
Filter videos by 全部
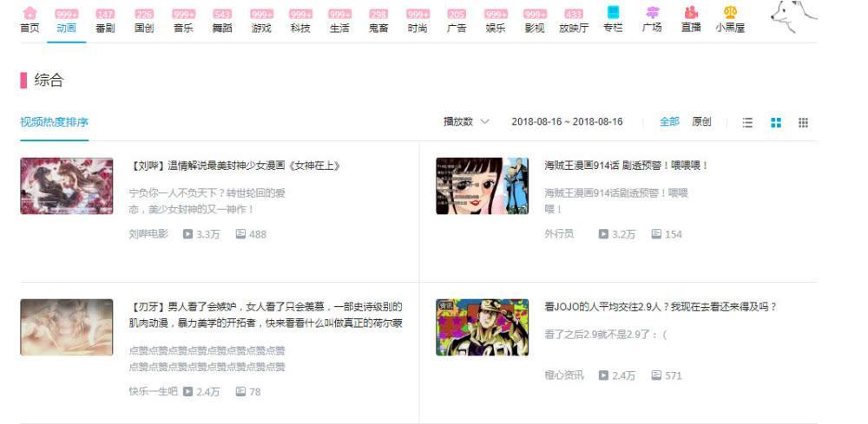[x=669, y=121]
